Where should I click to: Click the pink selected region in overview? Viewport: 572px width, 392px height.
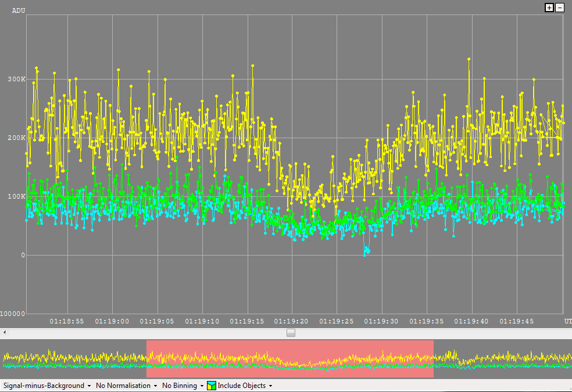tap(289, 359)
